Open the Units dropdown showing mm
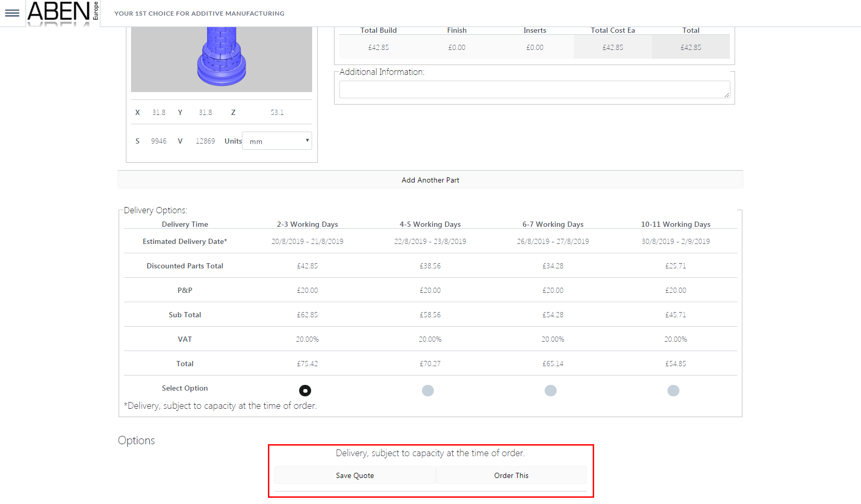The image size is (861, 504). 277,141
